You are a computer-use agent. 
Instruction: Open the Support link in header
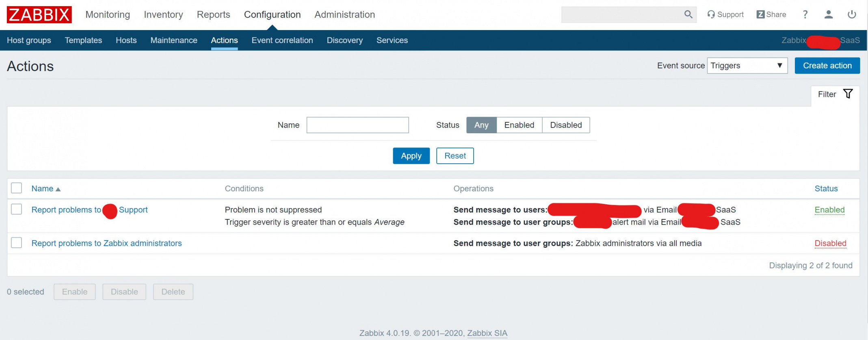point(725,15)
